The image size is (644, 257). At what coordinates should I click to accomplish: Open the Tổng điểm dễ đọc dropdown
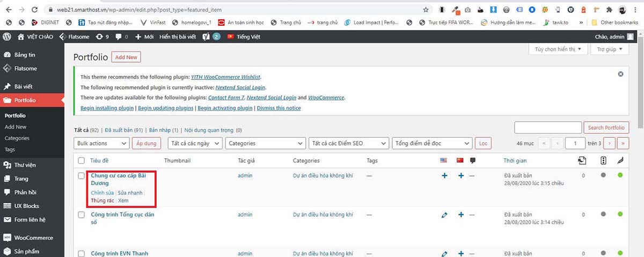(x=432, y=143)
